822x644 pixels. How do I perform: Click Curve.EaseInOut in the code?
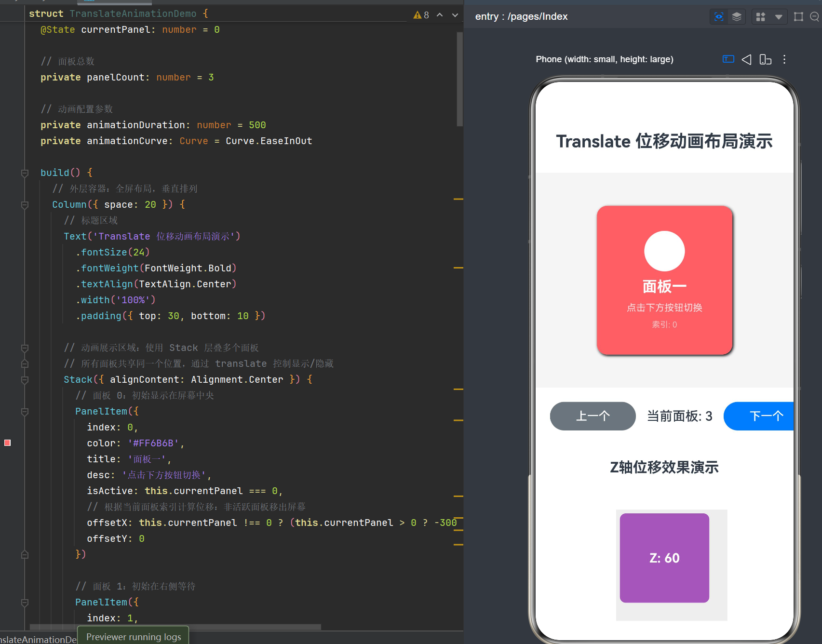coord(269,141)
